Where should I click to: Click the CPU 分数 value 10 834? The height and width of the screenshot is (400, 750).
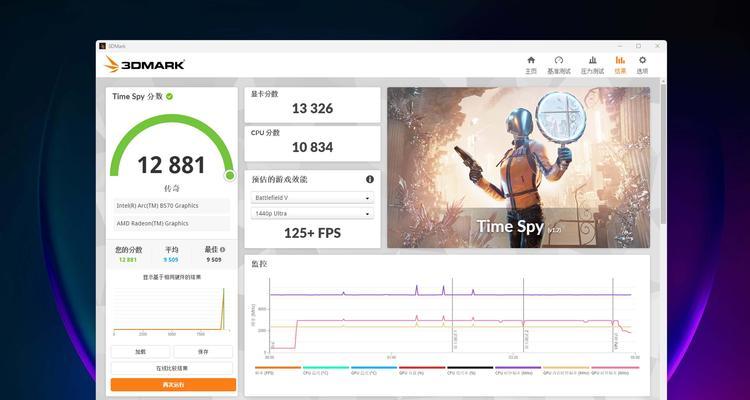pyautogui.click(x=312, y=147)
